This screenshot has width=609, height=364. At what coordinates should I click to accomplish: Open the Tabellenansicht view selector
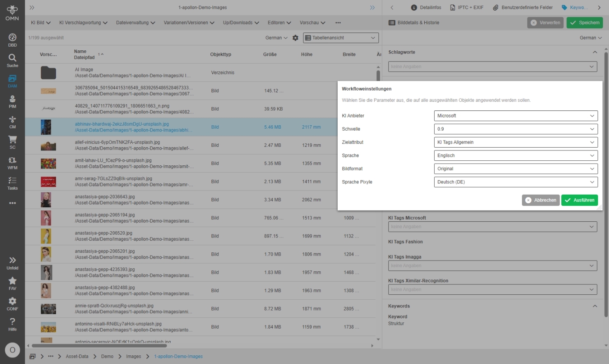[341, 38]
